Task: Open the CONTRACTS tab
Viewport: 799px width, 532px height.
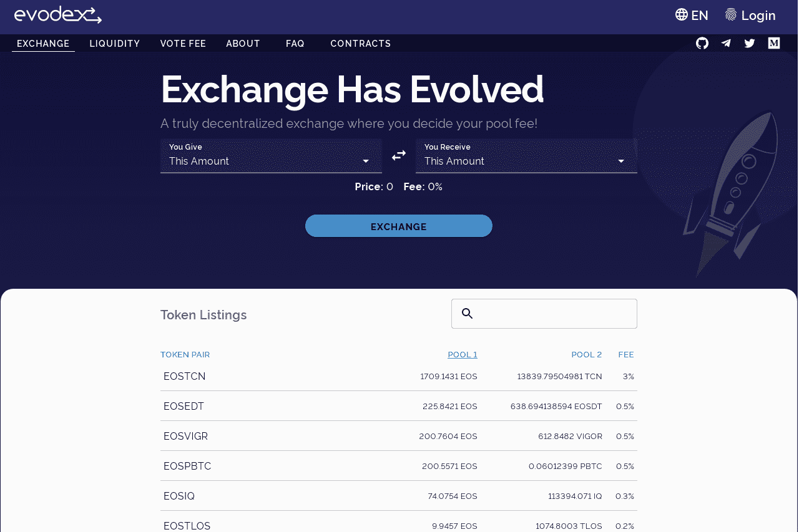Action: click(361, 44)
